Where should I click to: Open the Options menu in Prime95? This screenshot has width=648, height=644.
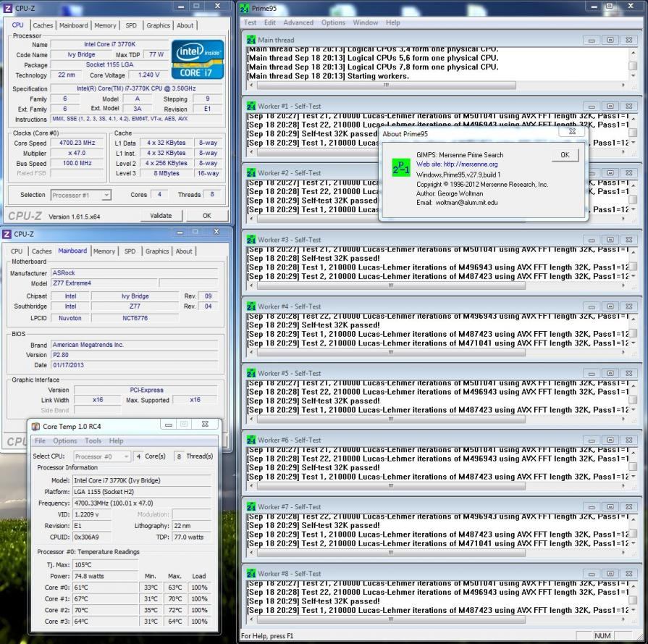pos(333,22)
